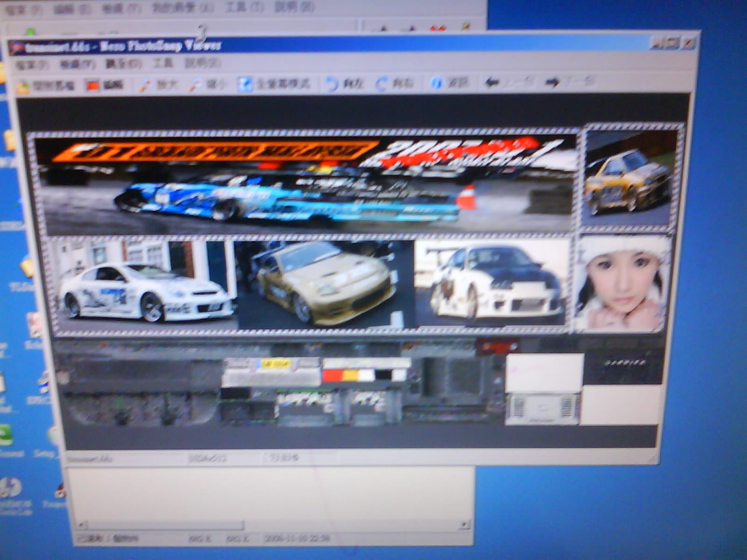Open the 檢視 menu in Nero PhotoSnap Viewer
The height and width of the screenshot is (560, 747).
point(77,64)
